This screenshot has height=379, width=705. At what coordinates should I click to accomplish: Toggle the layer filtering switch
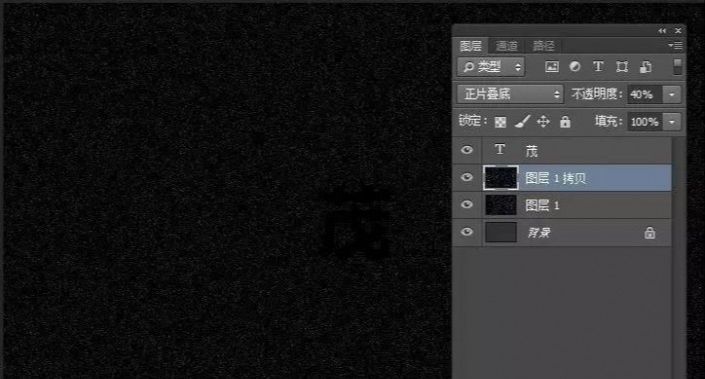[677, 67]
